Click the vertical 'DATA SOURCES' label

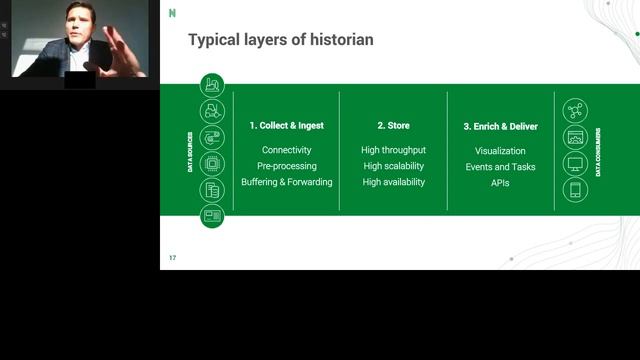tap(190, 152)
